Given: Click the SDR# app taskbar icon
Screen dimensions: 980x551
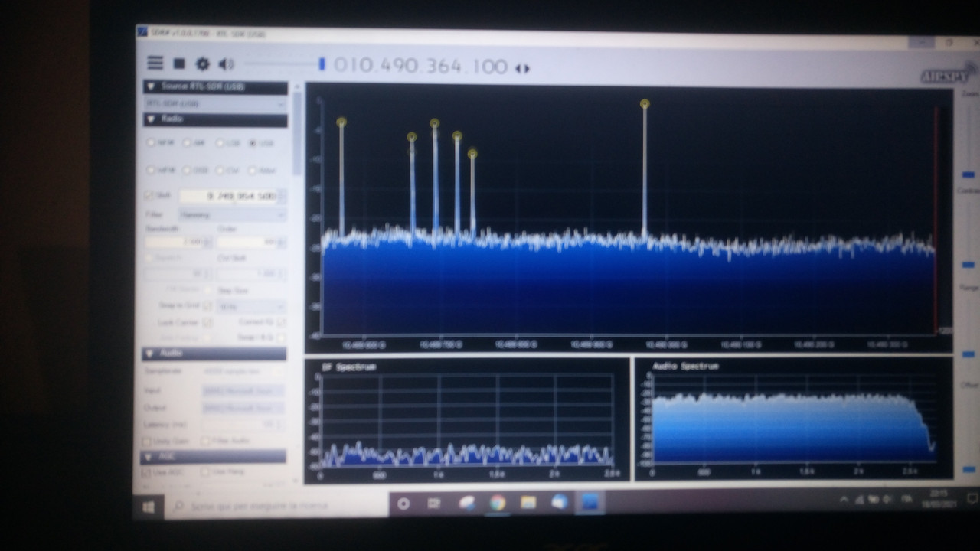Looking at the screenshot, I should point(590,502).
